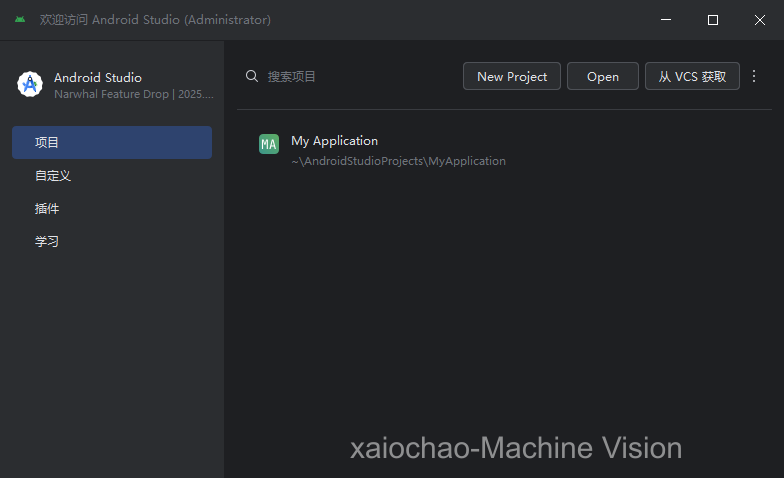Open the three-dot more options menu
Viewport: 784px width, 478px height.
coord(754,76)
